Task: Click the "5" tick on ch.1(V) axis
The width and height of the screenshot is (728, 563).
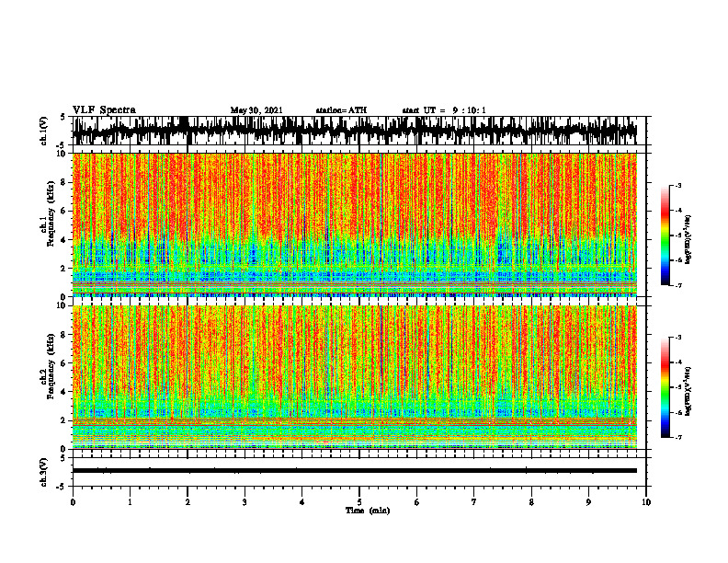Action: pyautogui.click(x=63, y=117)
